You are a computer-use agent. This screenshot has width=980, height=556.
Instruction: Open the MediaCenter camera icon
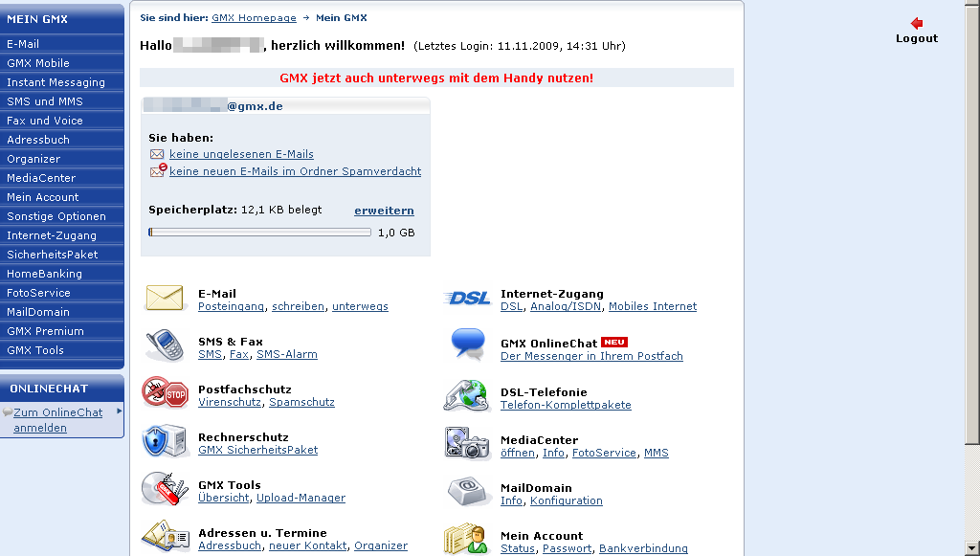pos(466,442)
